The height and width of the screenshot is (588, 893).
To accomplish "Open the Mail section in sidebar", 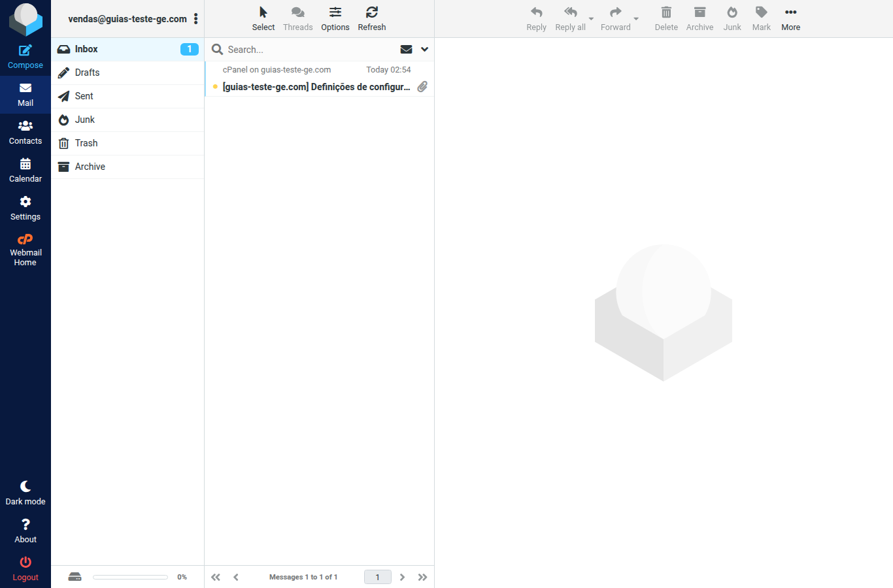I will click(25, 95).
